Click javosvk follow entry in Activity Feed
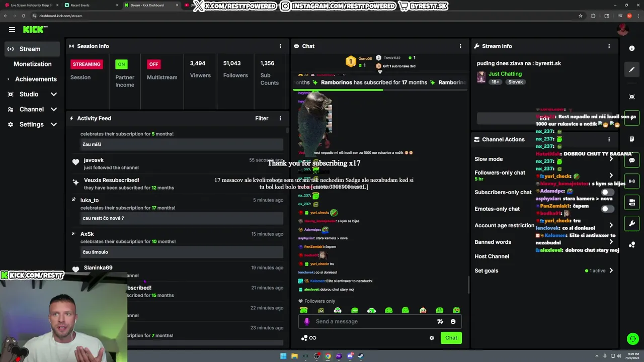This screenshot has width=644, height=362. coord(178,163)
